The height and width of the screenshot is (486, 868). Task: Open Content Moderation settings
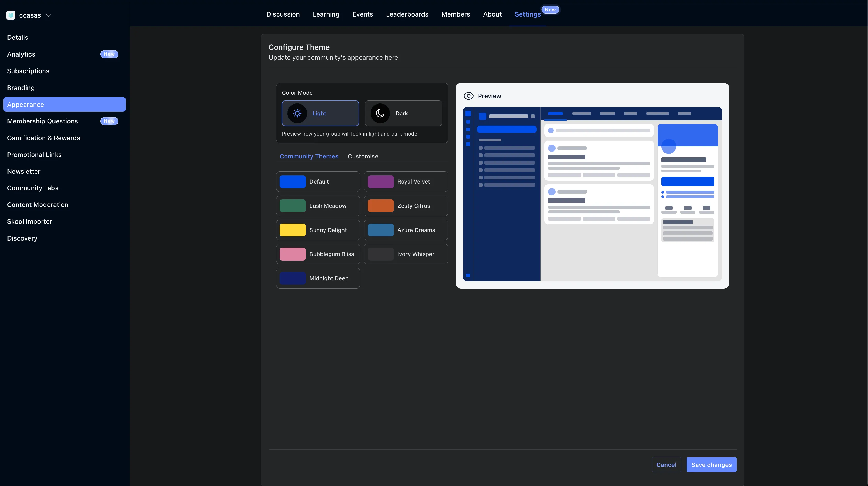(64, 205)
